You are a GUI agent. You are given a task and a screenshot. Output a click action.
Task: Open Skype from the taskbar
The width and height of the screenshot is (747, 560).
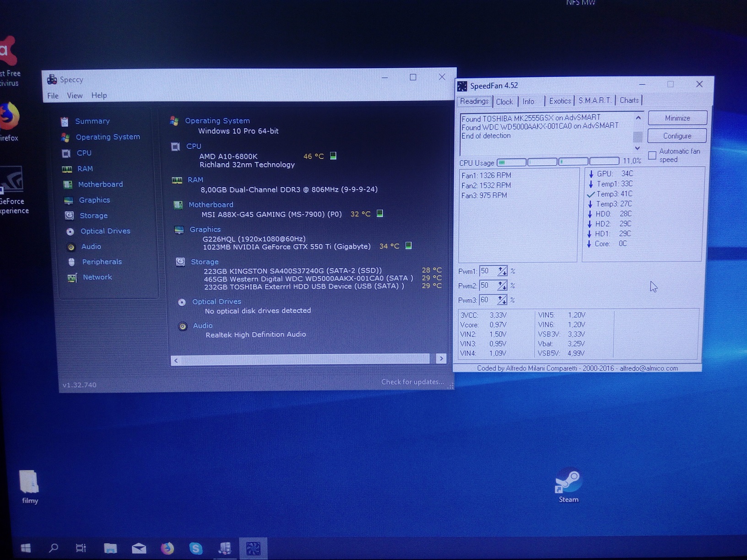[195, 548]
